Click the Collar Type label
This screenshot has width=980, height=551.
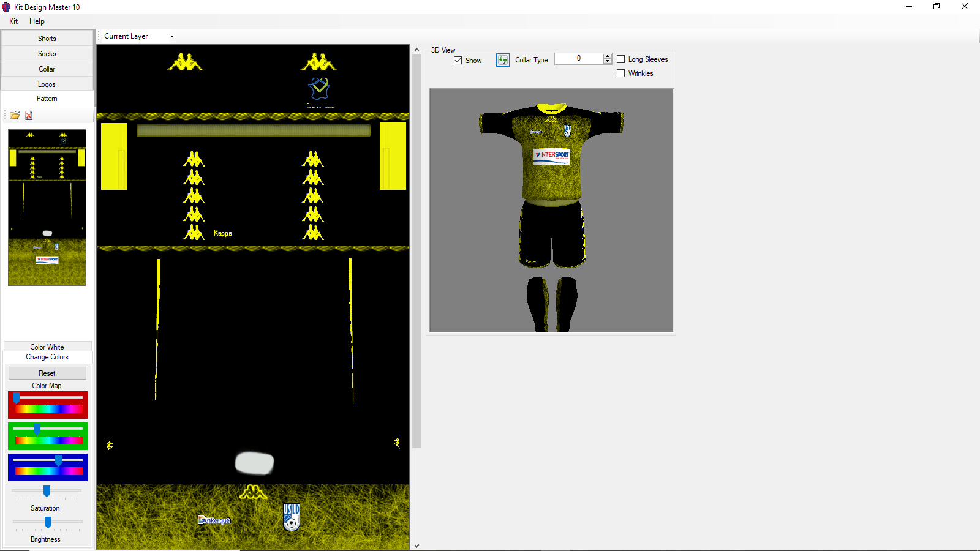tap(531, 60)
